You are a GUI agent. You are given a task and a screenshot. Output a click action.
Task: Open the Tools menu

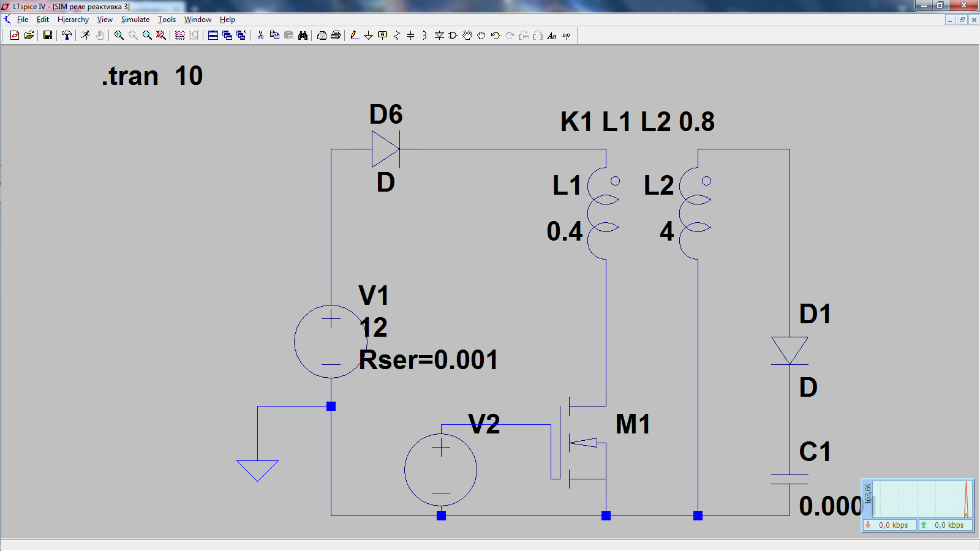tap(167, 20)
